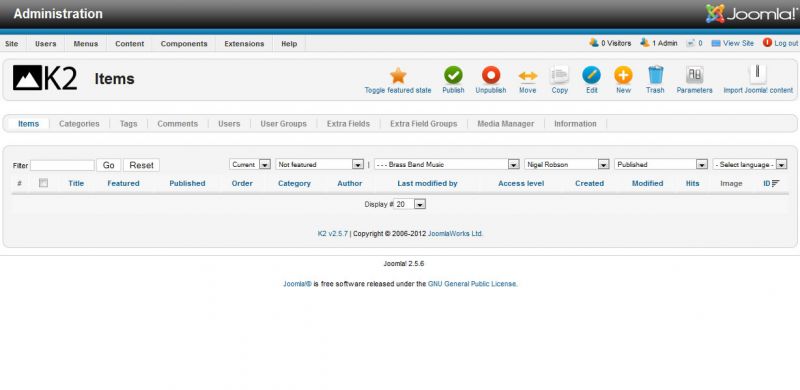The width and height of the screenshot is (800, 390).
Task: Click the ID column sort icon
Action: 776,183
